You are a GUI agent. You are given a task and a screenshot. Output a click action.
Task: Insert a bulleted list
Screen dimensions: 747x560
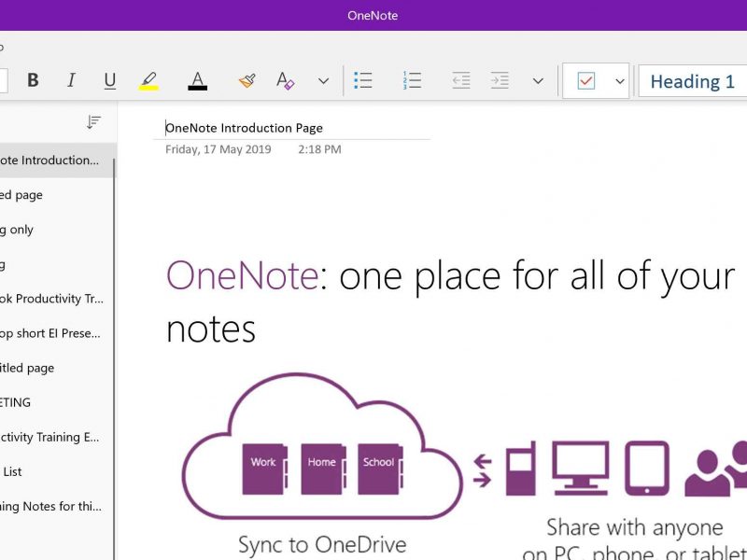pos(363,80)
